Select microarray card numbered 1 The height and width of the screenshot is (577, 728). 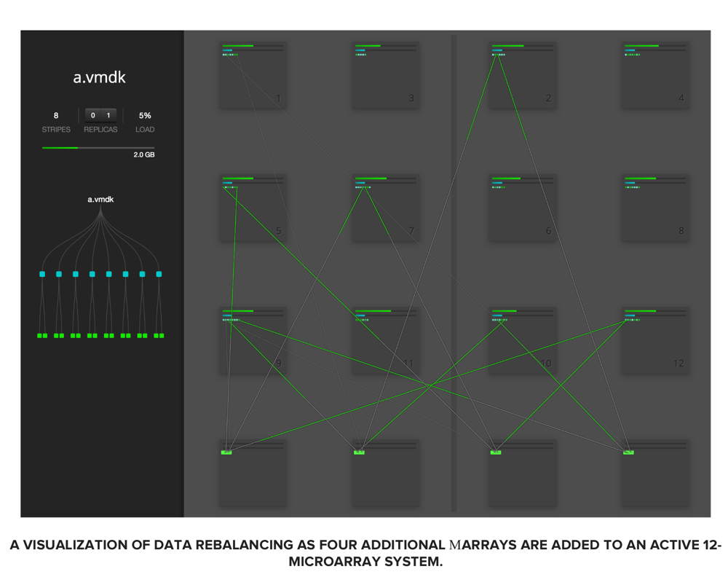[x=253, y=75]
